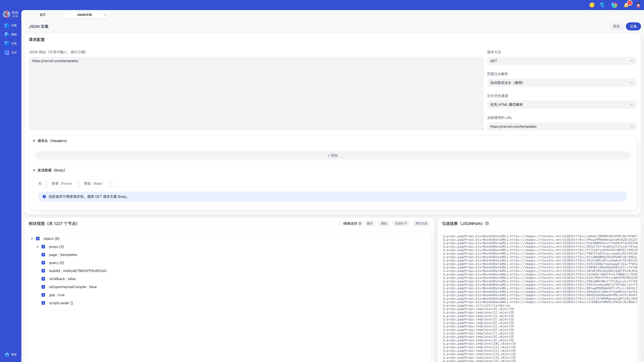The image size is (644, 362).
Task: Click the notification bell icon
Action: [x=626, y=5]
